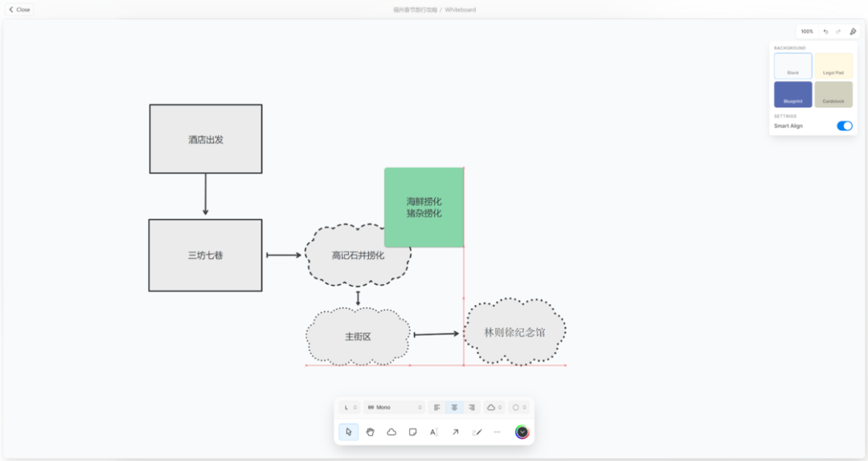Align text left

click(436, 407)
